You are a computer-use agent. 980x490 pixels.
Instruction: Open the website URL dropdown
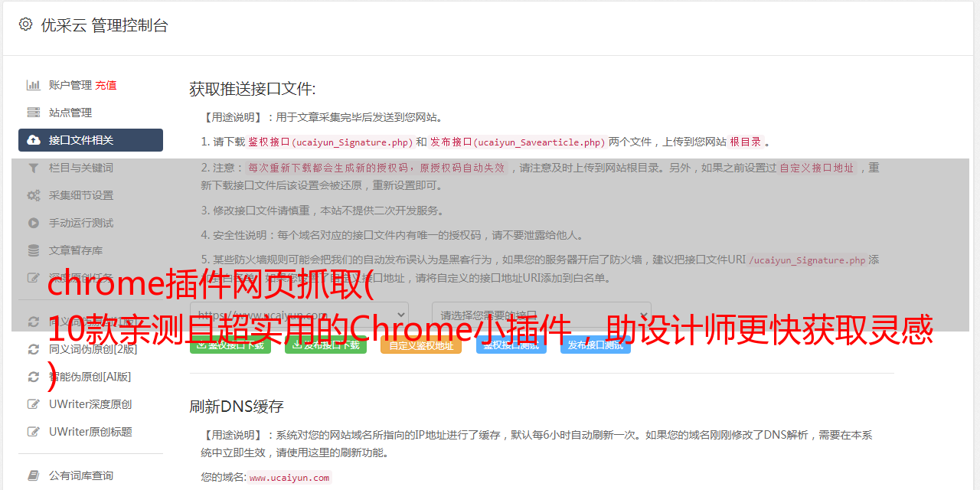coord(299,315)
